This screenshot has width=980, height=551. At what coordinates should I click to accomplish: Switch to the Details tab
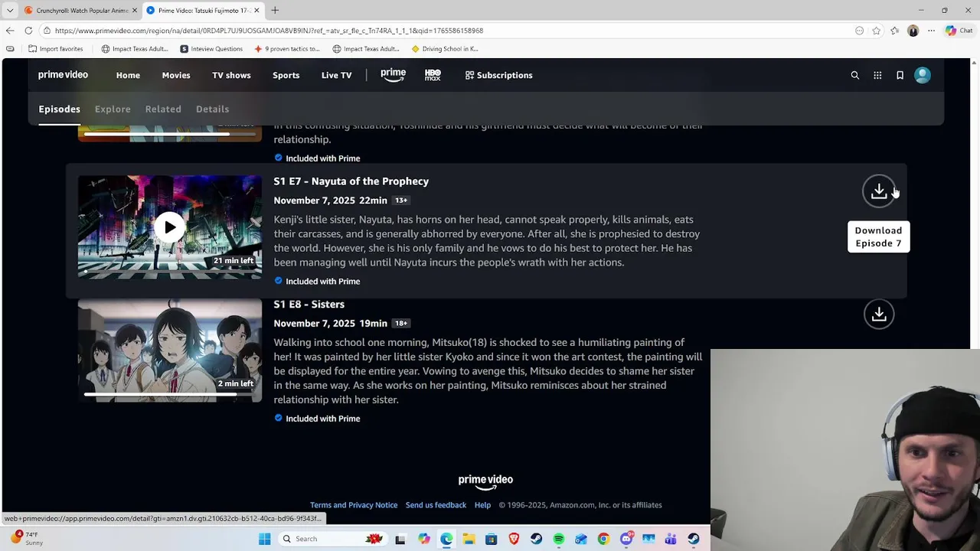tap(212, 109)
